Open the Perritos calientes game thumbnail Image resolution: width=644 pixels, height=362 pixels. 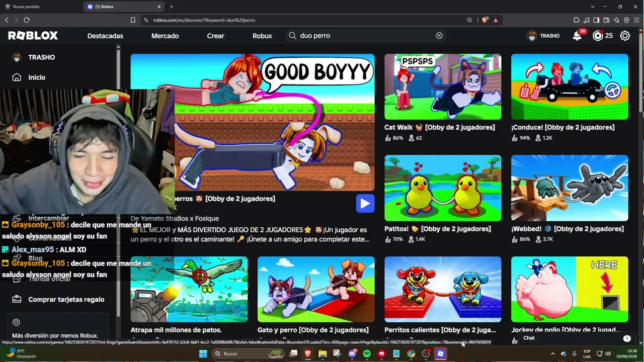pos(443,290)
